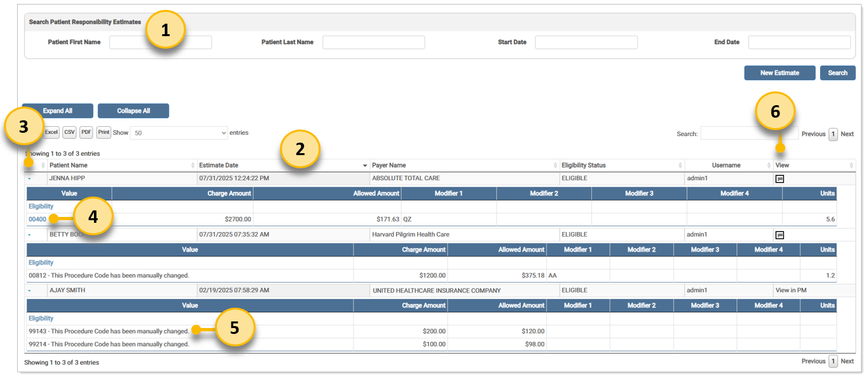Export the table with the Excel button
The width and height of the screenshot is (868, 376).
point(52,133)
